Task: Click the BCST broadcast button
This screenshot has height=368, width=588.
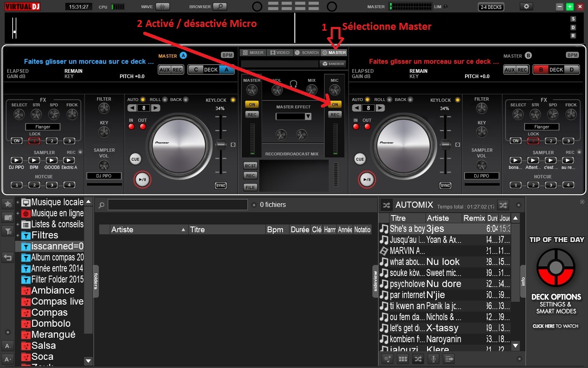Action: pos(250,166)
